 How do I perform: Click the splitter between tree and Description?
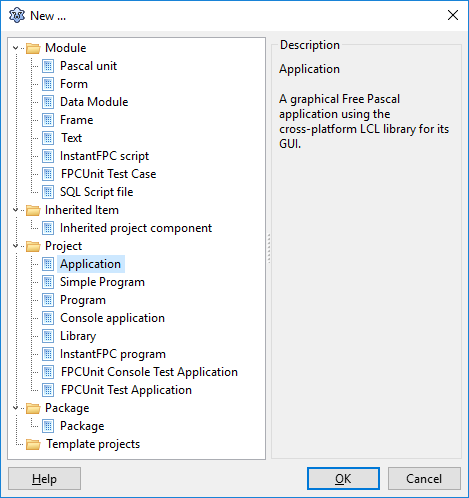(x=269, y=248)
